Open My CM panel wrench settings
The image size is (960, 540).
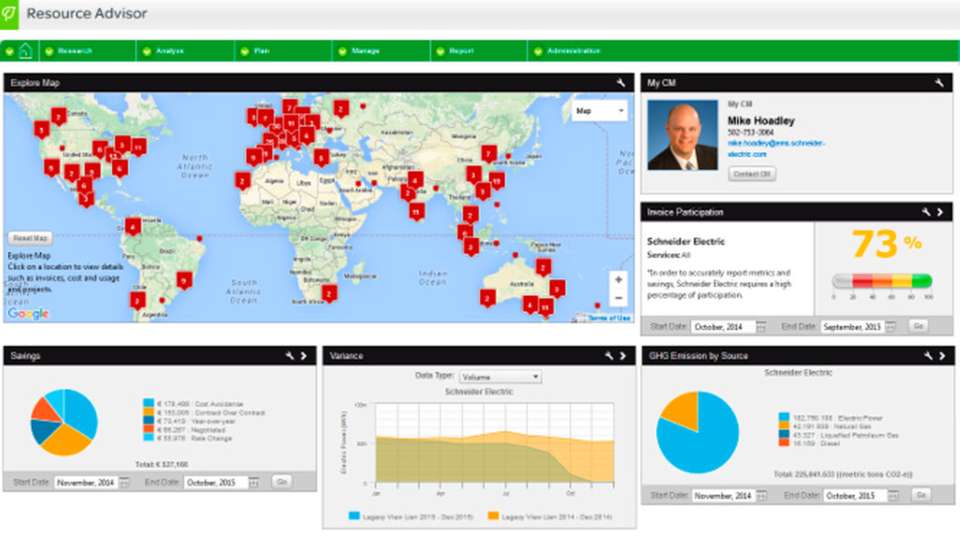(939, 83)
